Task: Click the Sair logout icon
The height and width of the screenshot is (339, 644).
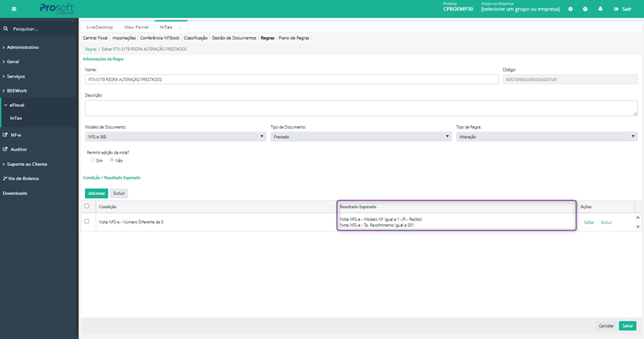Action: point(616,9)
